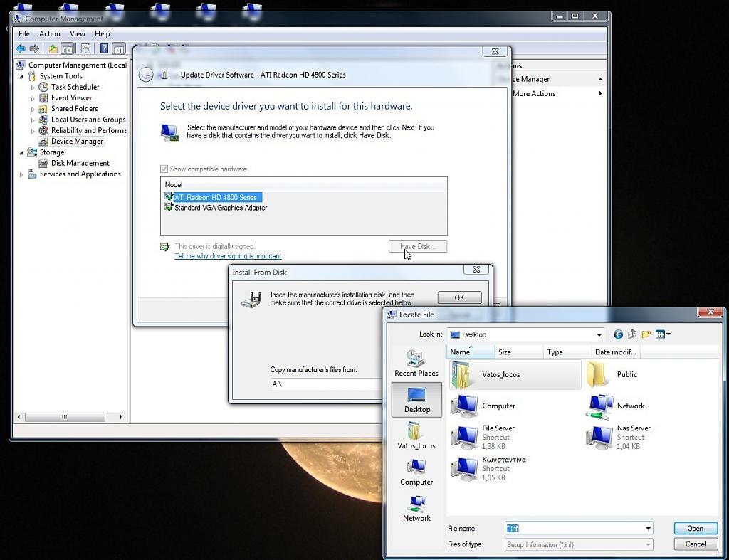Open the File menu in Computer Management

click(x=24, y=34)
